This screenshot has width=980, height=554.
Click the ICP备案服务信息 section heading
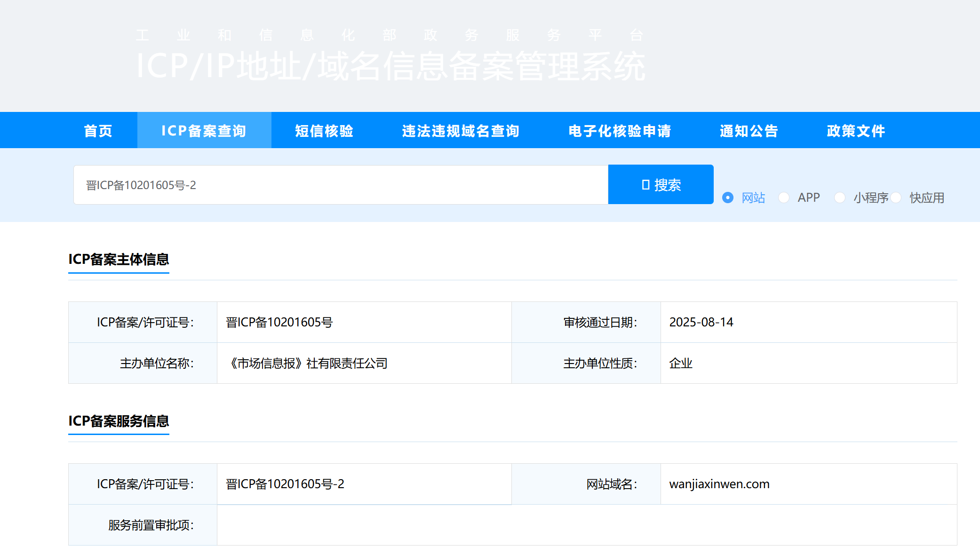tap(119, 421)
